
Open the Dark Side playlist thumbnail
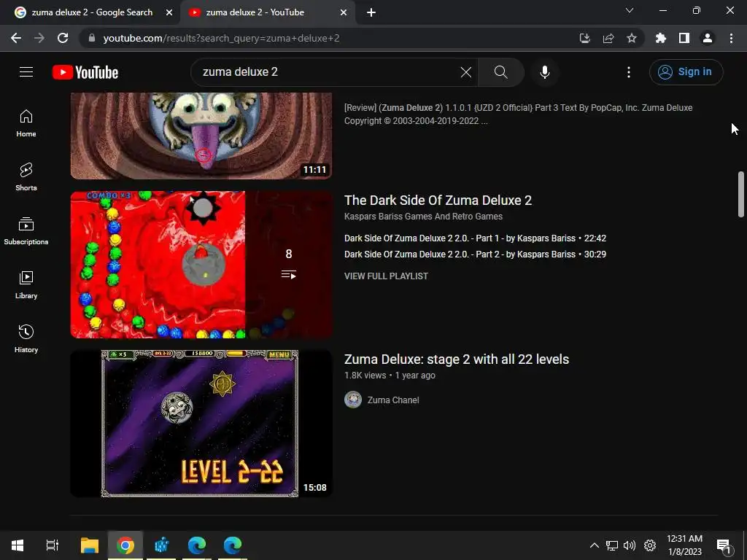point(201,265)
